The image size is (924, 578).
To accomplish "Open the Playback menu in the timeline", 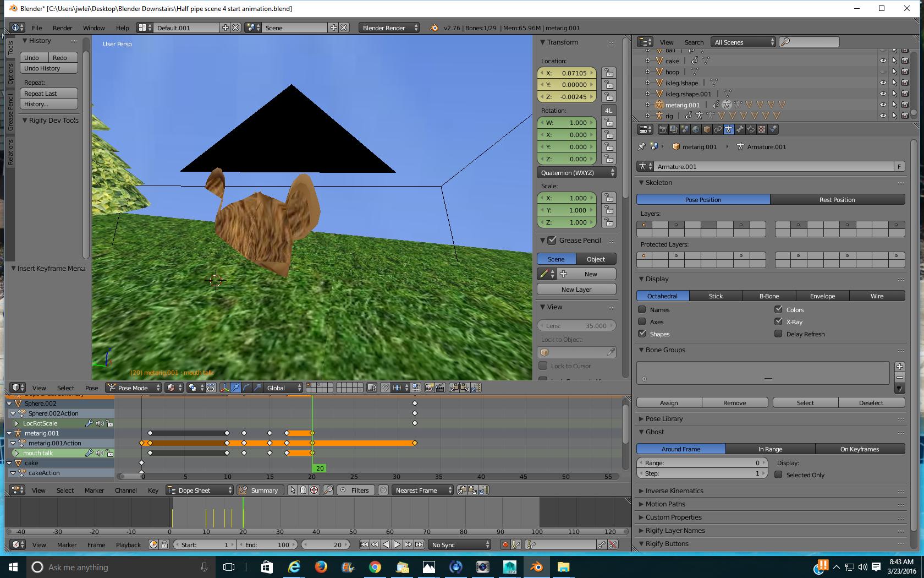I will pos(128,544).
